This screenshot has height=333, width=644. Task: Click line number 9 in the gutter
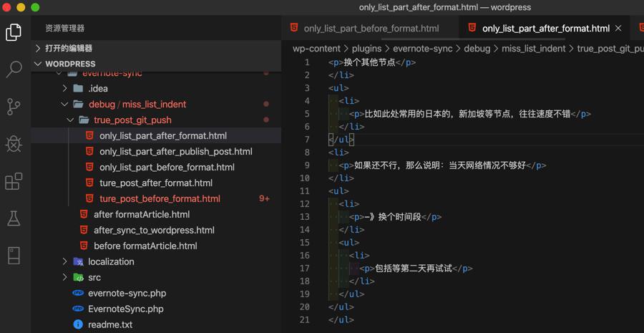point(307,165)
